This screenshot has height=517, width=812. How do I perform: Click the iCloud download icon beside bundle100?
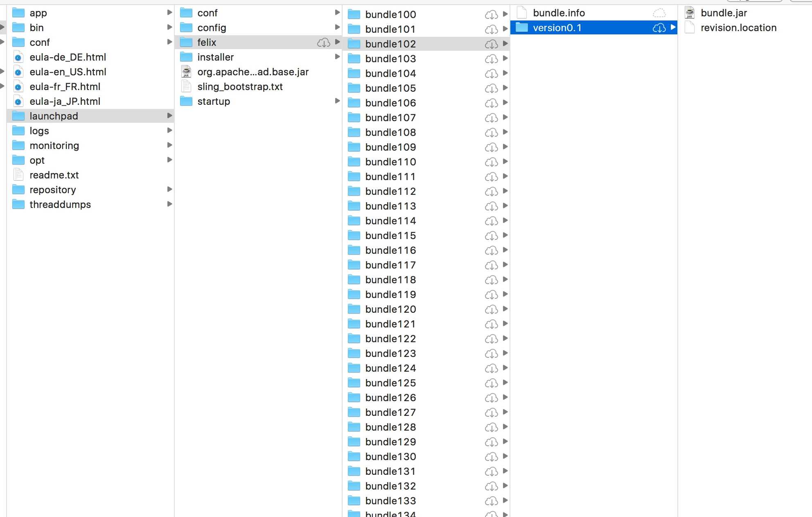491,15
